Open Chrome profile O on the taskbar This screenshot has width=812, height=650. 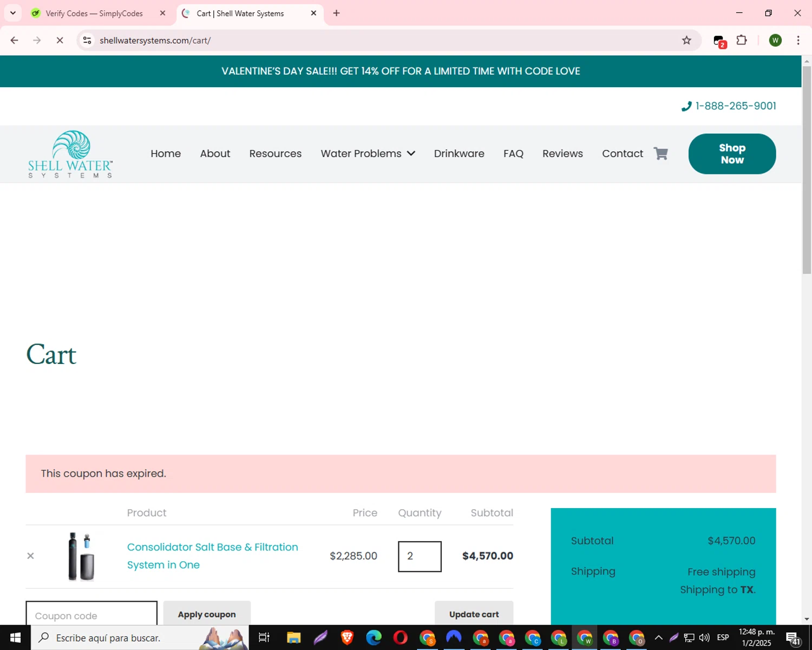point(637,638)
